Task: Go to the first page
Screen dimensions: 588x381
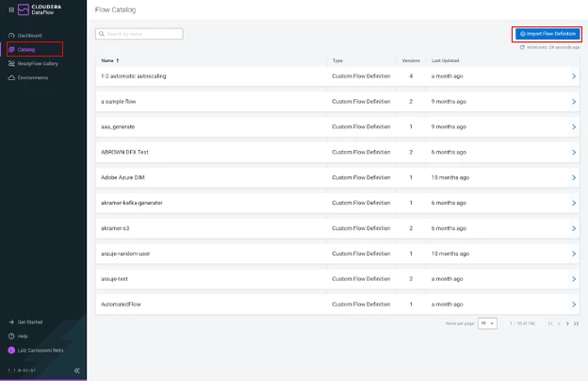Action: coord(550,323)
